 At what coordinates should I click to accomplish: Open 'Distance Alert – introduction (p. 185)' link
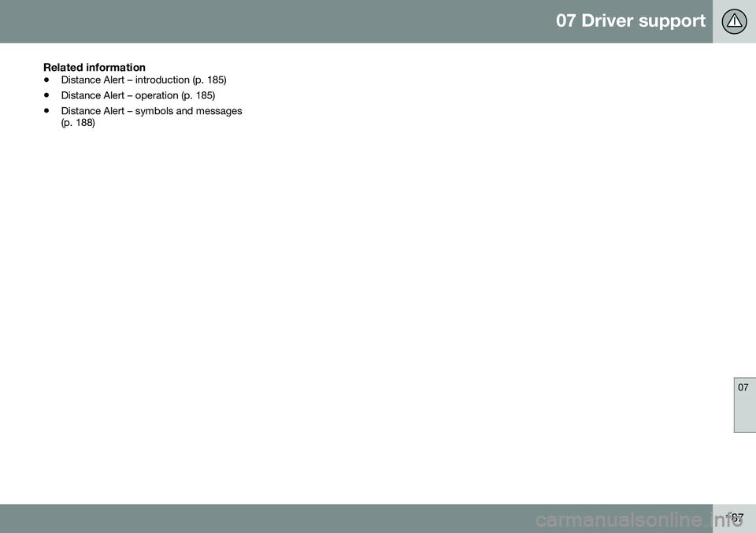143,80
